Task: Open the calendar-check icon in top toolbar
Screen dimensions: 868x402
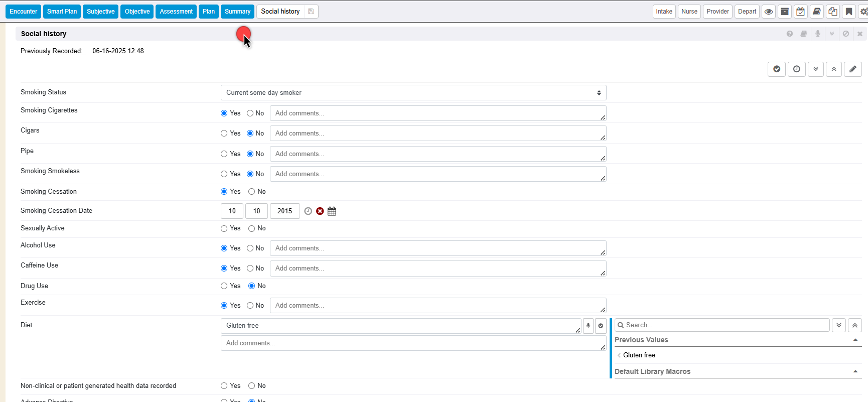Action: 801,12
